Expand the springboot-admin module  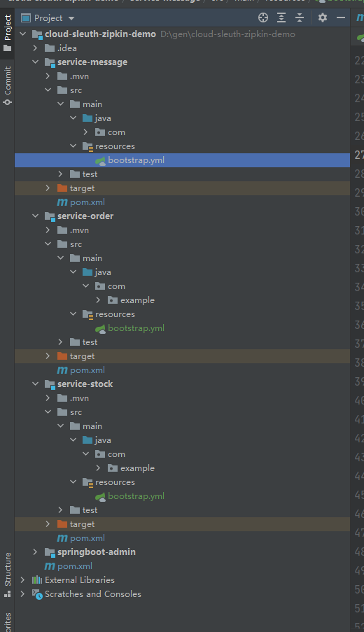[36, 552]
